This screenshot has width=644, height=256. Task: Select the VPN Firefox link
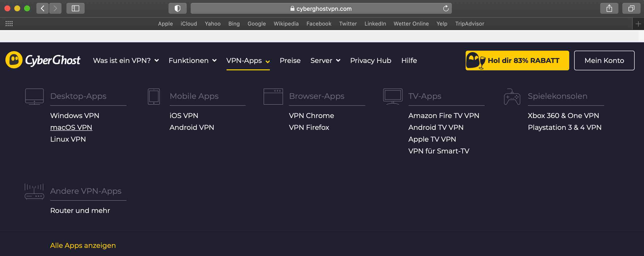[x=309, y=127]
